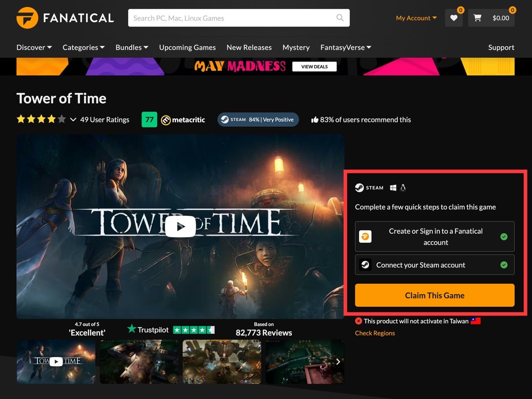
Task: Click the Steam icon beside connect step
Action: pyautogui.click(x=365, y=265)
